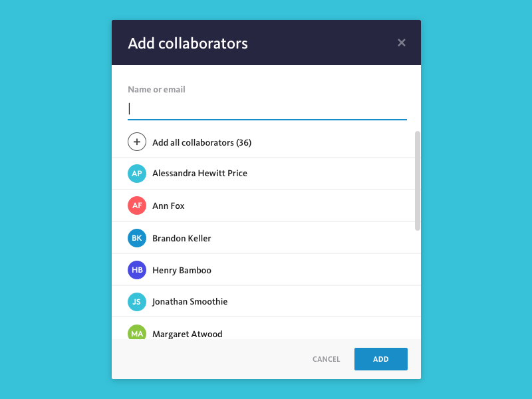Click the Add collaborators dialog title
Screen dimensions: 532x399
tap(188, 43)
